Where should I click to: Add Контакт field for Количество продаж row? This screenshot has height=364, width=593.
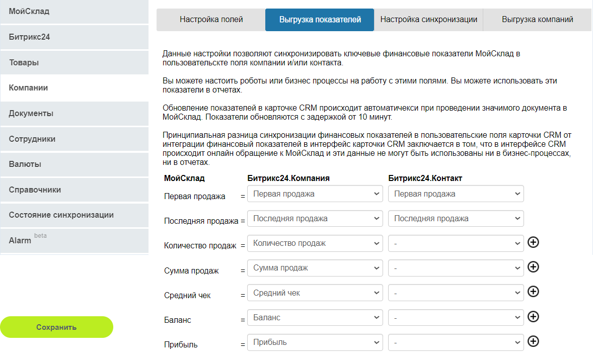[x=534, y=242]
